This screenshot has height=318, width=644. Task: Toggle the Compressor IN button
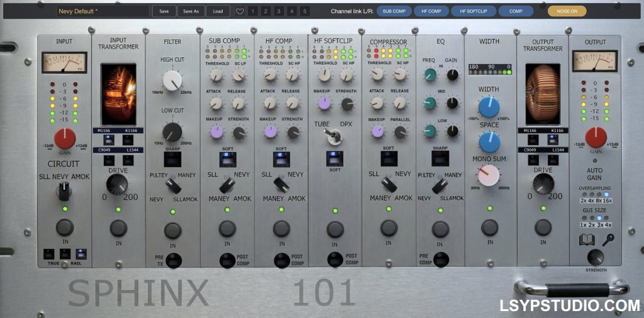389,228
